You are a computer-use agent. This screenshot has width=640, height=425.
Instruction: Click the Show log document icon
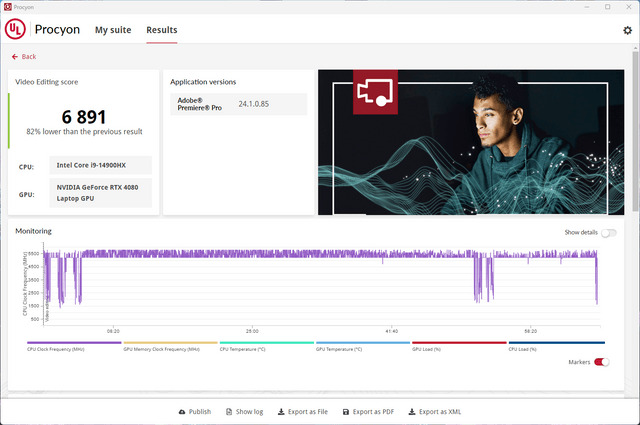(x=228, y=412)
